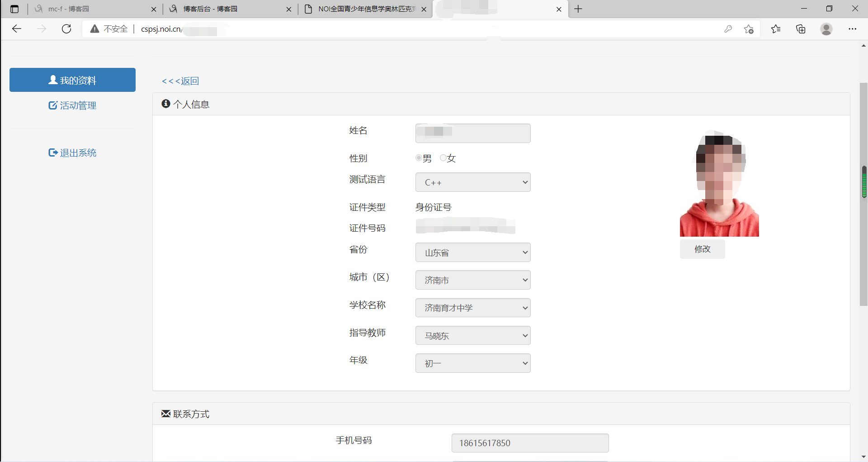Click the <<<返回 link
Screen dimensions: 868x462
pos(180,81)
